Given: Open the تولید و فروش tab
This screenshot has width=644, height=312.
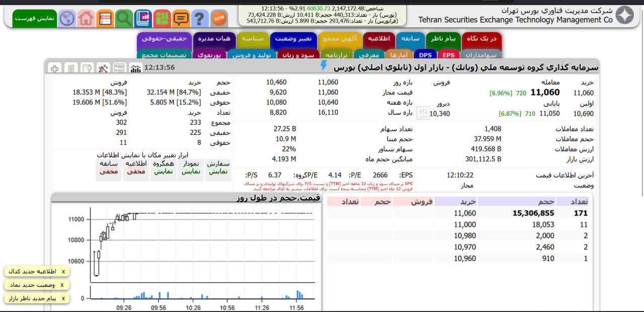Looking at the screenshot, I should point(252,55).
